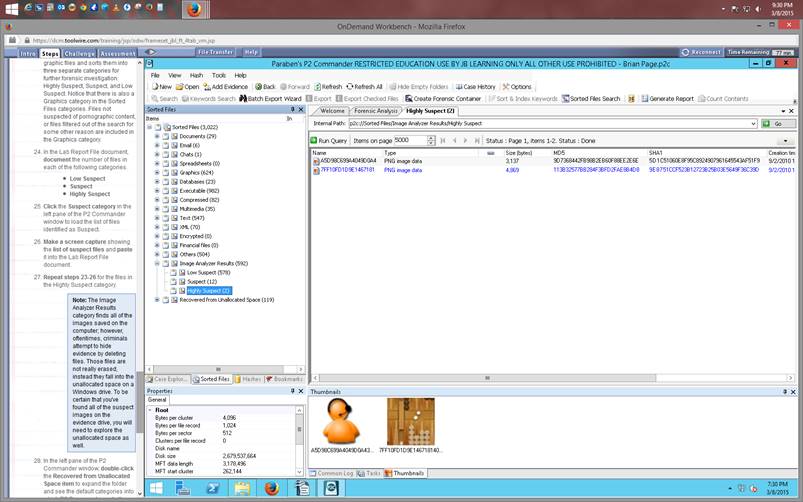Viewport: 803px width, 502px height.
Task: Open Case History from the toolbar
Action: click(x=476, y=87)
